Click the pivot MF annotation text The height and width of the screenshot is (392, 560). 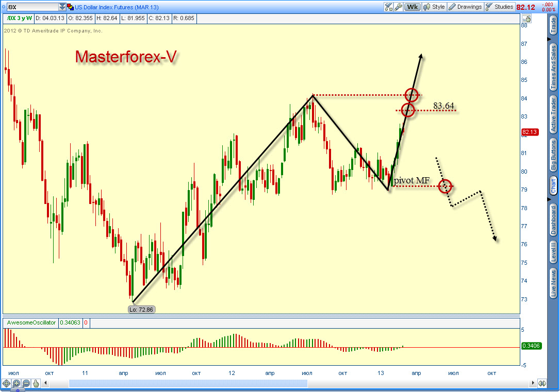411,180
